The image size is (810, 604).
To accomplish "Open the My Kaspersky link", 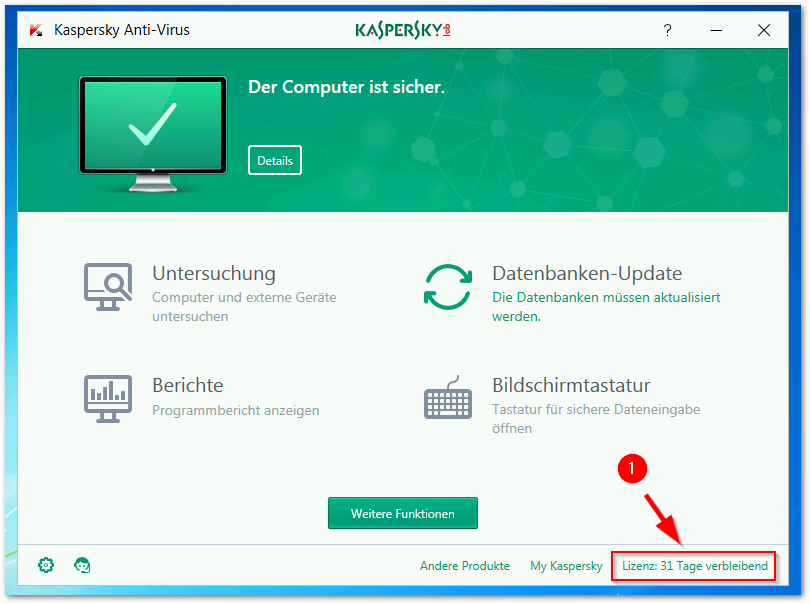I will (x=566, y=566).
